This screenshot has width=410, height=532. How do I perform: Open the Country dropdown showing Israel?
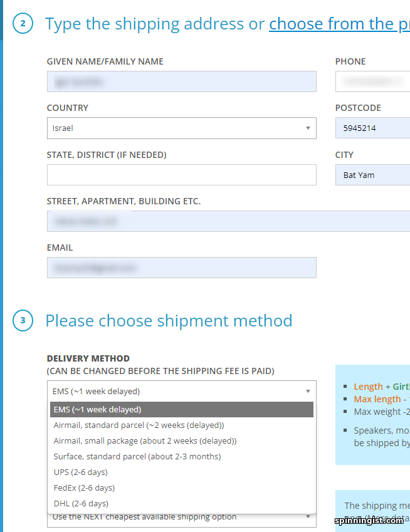point(181,128)
